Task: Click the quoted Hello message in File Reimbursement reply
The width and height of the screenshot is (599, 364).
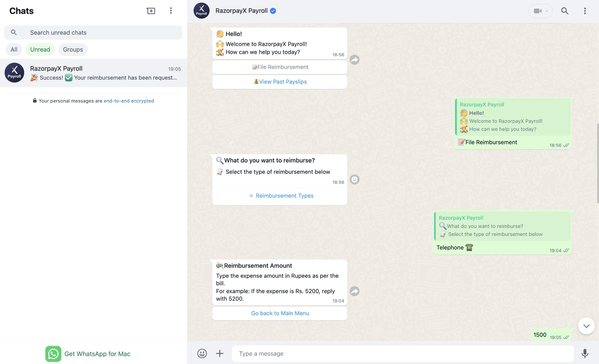Action: (x=513, y=117)
